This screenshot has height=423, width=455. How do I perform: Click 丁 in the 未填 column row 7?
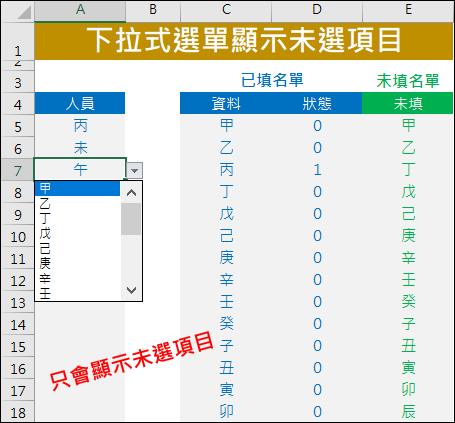click(x=408, y=170)
